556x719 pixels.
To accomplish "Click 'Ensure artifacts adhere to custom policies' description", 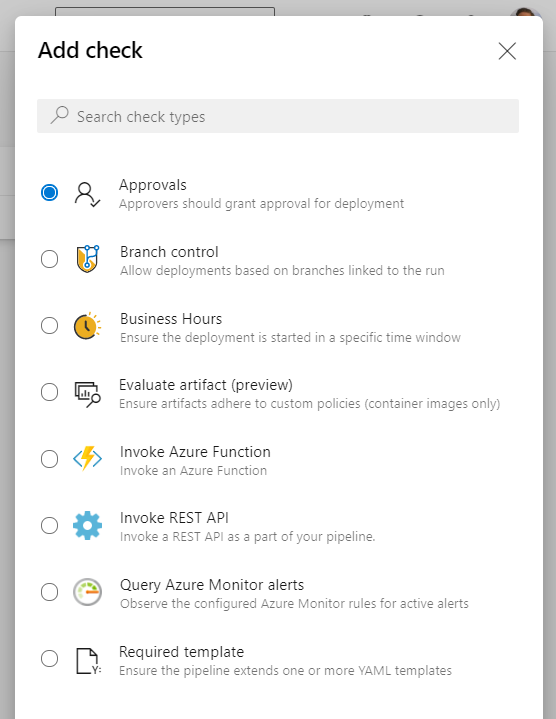I will click(x=310, y=404).
